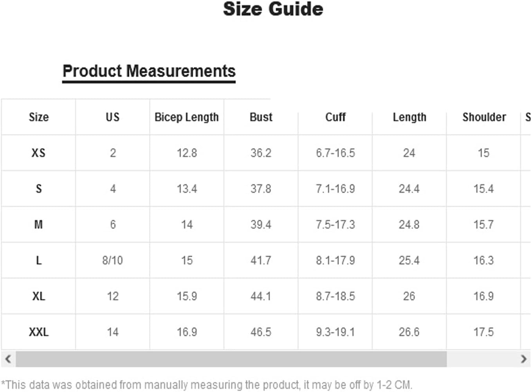Click the scrollbar track right of the thumb
Screen dimensions: 532x392
[x=482, y=359]
